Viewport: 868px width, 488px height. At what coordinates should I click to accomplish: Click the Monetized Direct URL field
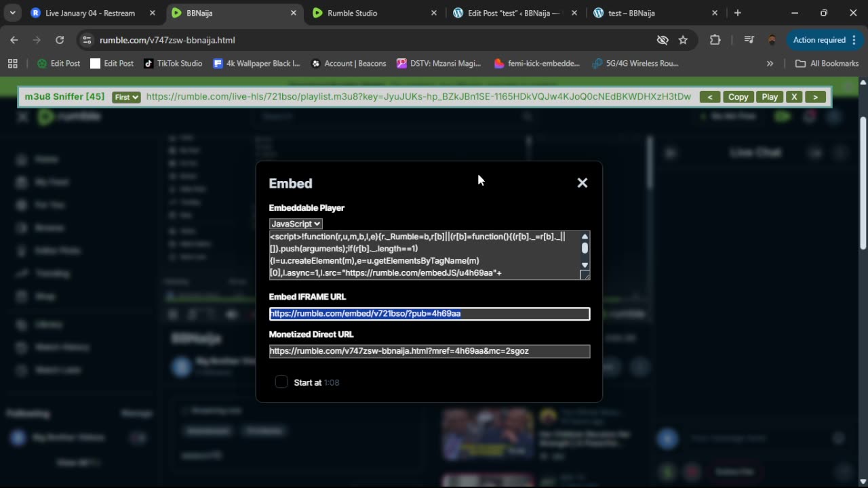429,351
